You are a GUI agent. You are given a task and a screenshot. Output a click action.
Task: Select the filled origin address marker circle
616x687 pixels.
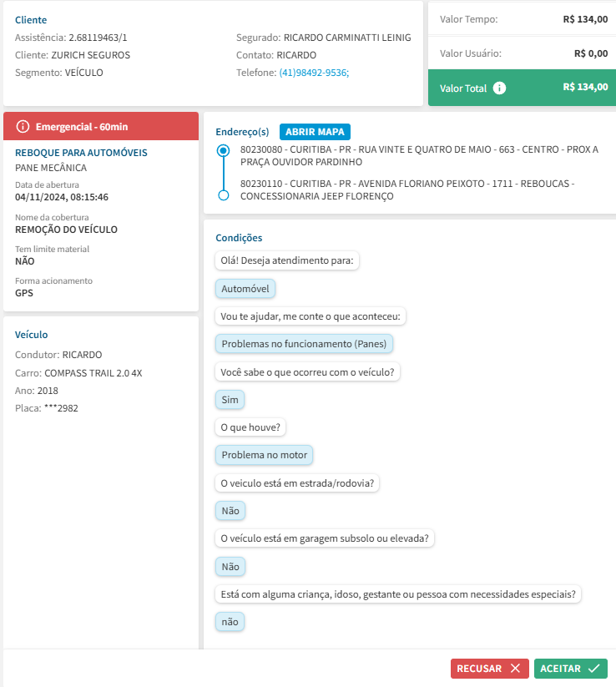(223, 151)
